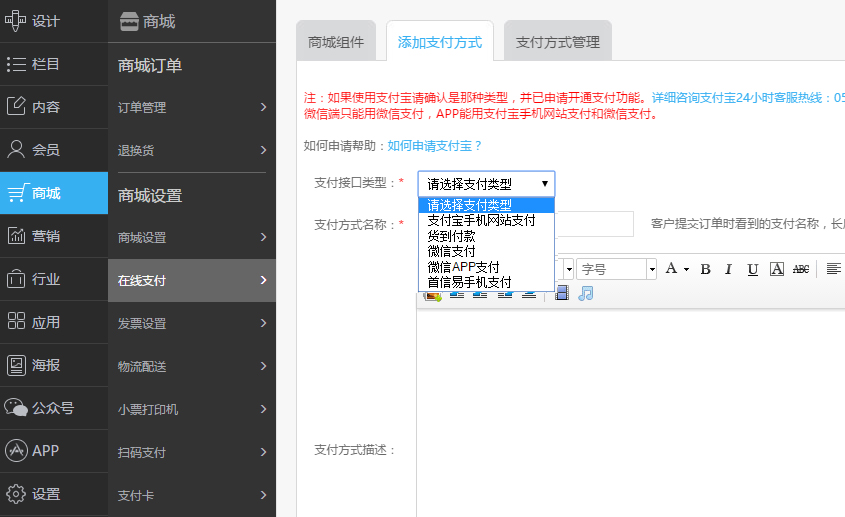This screenshot has height=517, width=845.
Task: Open the 设计 section in the sidebar
Action: point(54,21)
